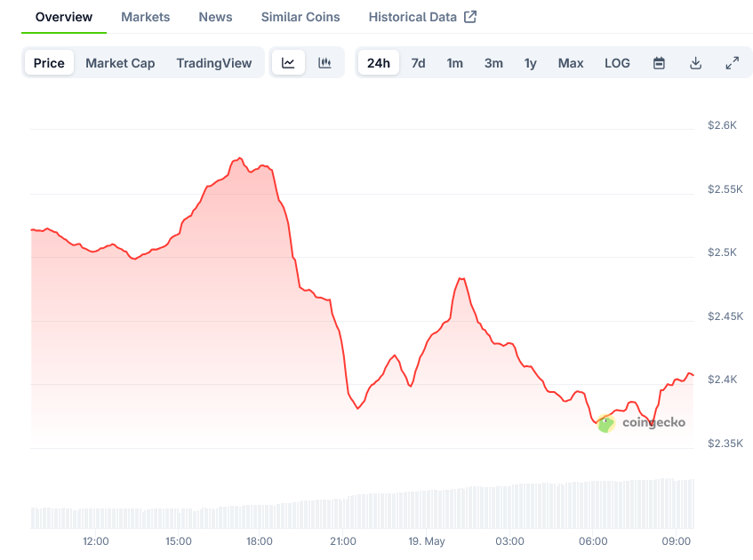Set time range to 1m

point(454,63)
